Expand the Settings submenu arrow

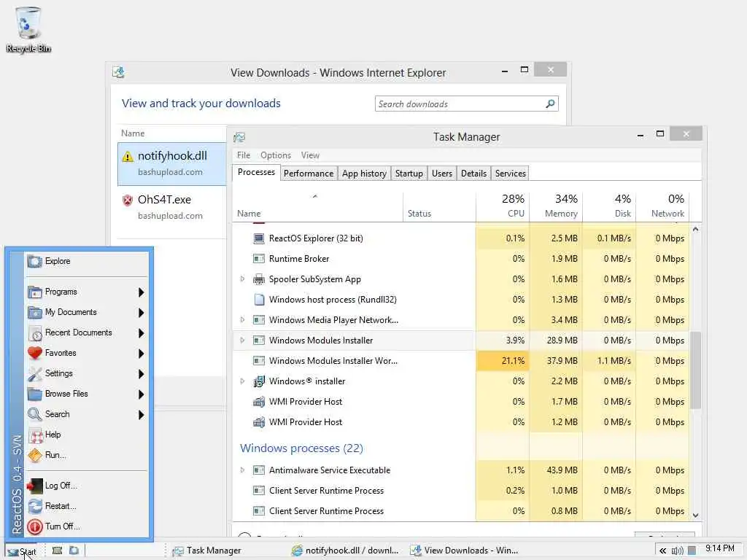141,374
